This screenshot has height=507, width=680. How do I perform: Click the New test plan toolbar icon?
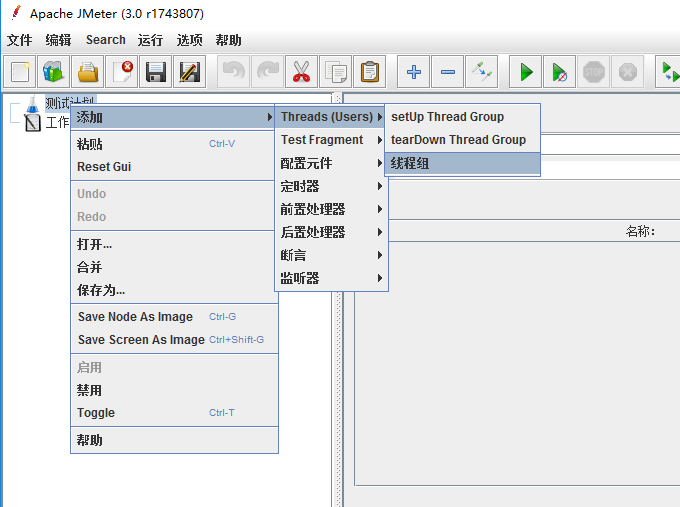[x=20, y=72]
